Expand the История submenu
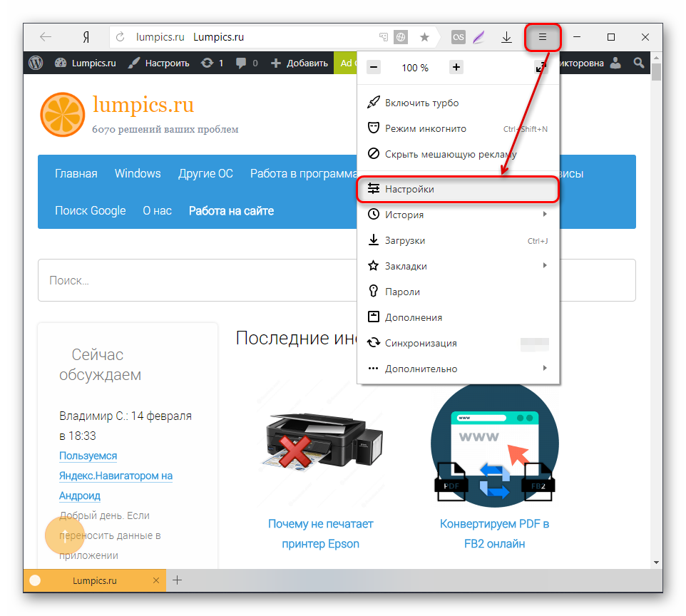The image size is (686, 616). point(458,215)
